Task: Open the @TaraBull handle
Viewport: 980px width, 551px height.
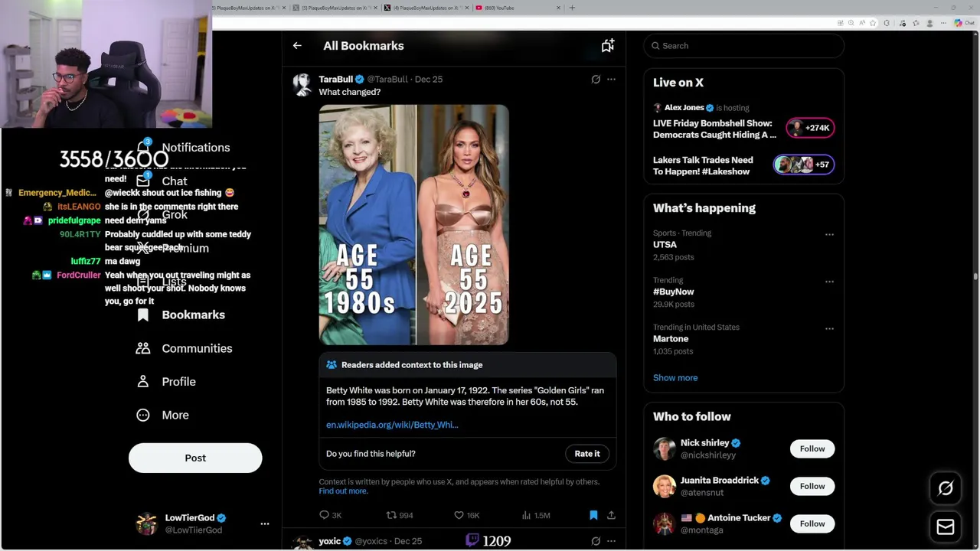Action: tap(387, 80)
